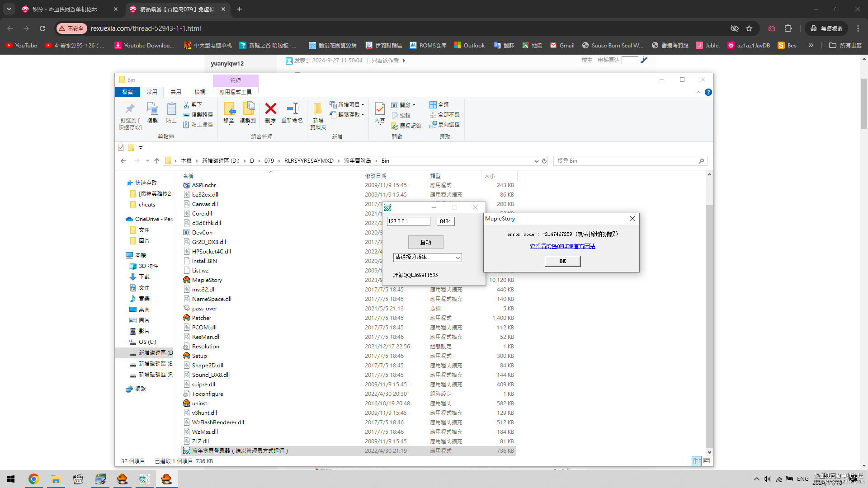Open the resolution selection combo box
Image resolution: width=868 pixels, height=488 pixels.
coord(427,258)
